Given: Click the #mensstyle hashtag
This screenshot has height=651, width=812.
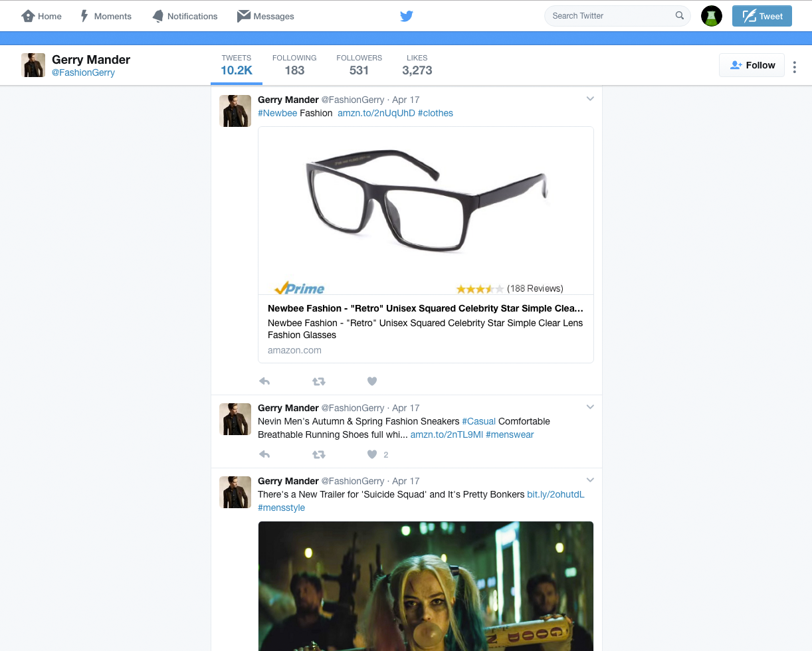Looking at the screenshot, I should pyautogui.click(x=281, y=508).
